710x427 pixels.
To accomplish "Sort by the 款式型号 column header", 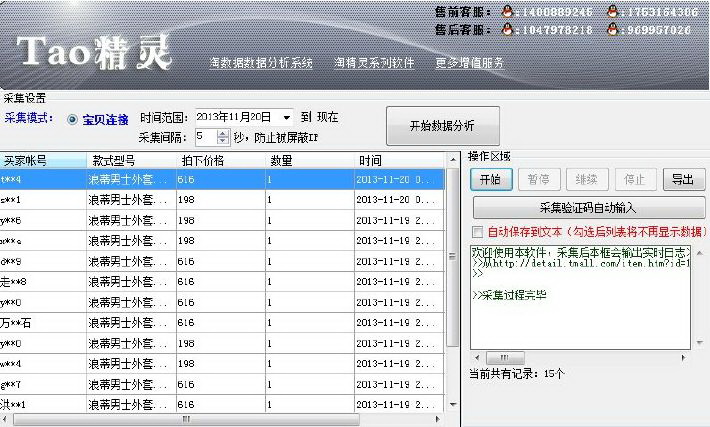I will click(131, 160).
